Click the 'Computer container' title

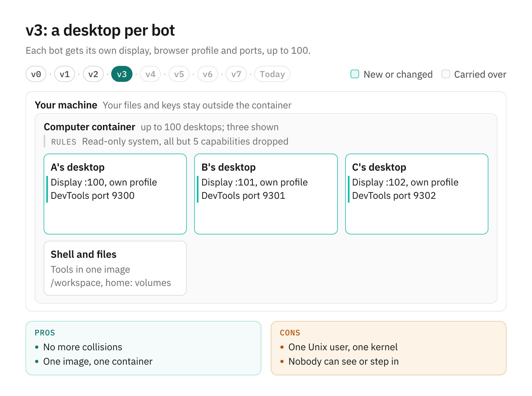coord(89,127)
